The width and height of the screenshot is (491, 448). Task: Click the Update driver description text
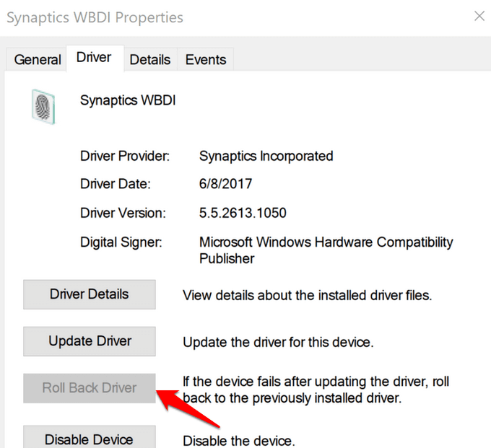pos(278,342)
